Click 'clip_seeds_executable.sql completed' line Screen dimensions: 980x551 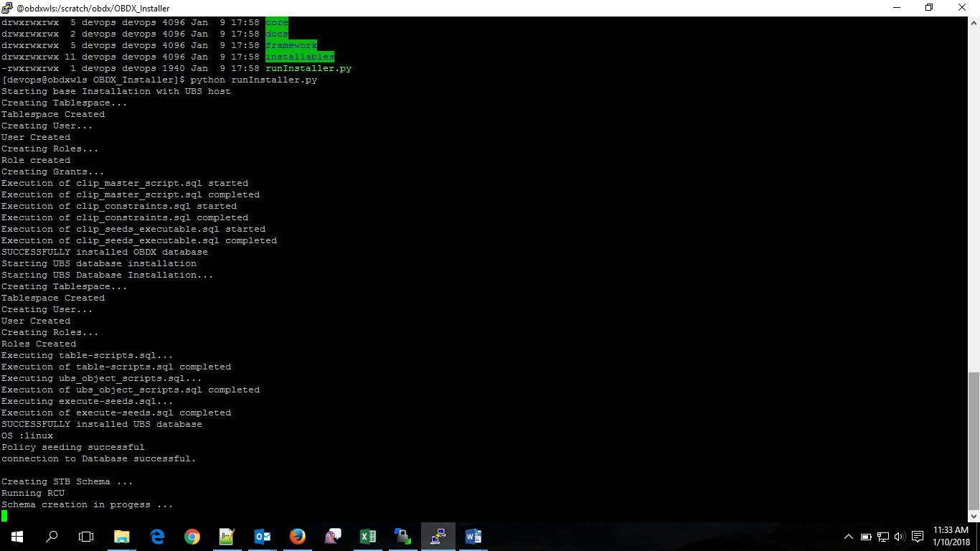pyautogui.click(x=176, y=240)
